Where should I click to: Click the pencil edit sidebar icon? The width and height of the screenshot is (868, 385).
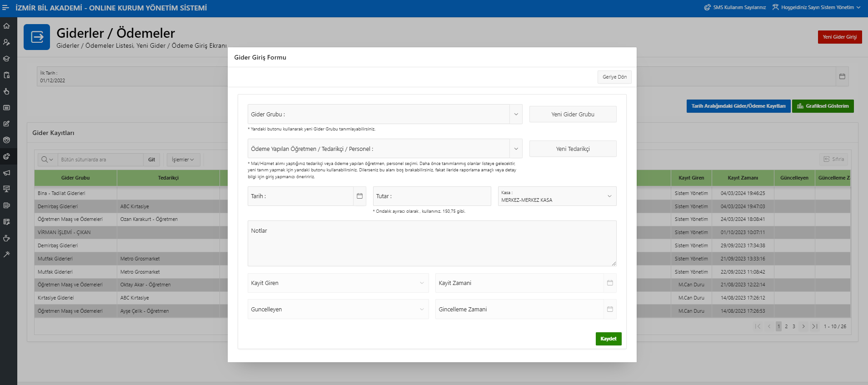click(6, 124)
